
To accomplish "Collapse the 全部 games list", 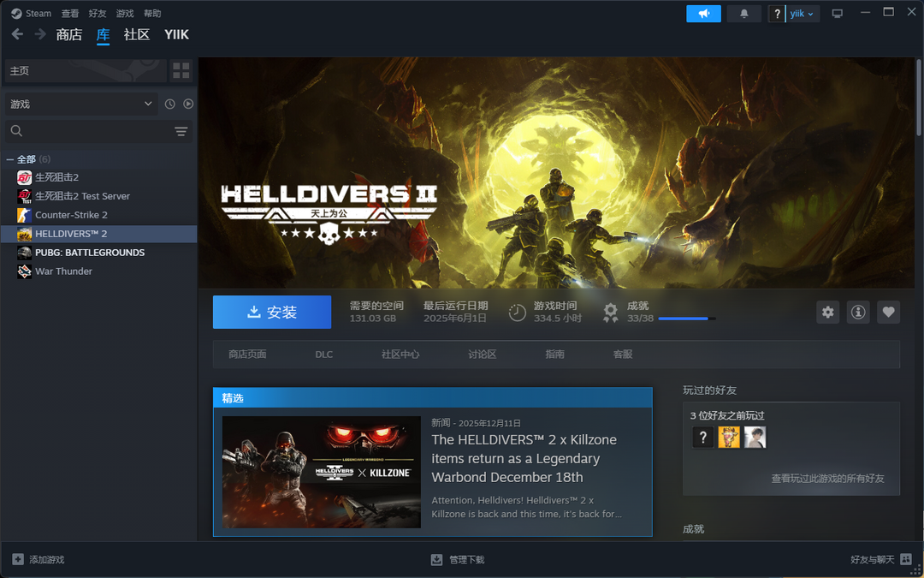I will 10,159.
